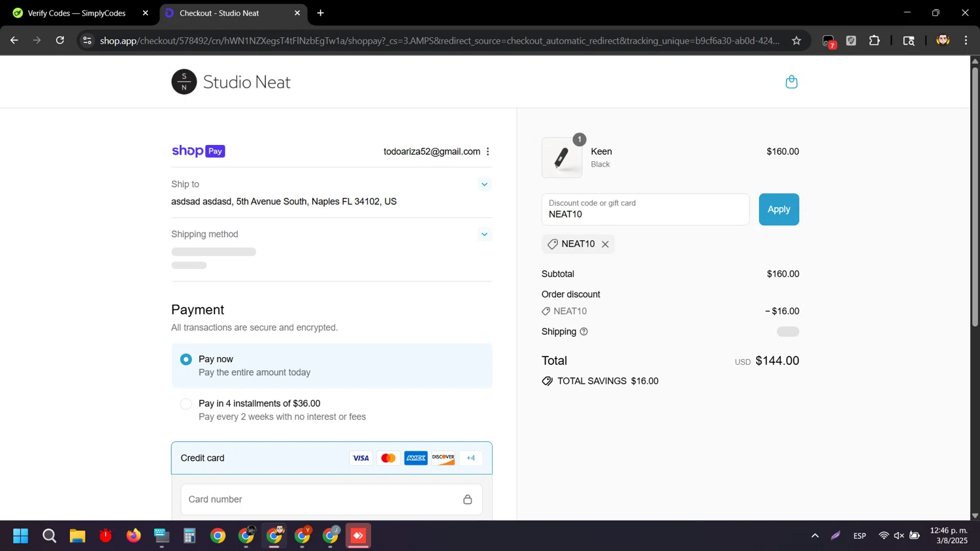980x551 pixels.
Task: Open the Calculator taskbar app
Action: click(189, 536)
